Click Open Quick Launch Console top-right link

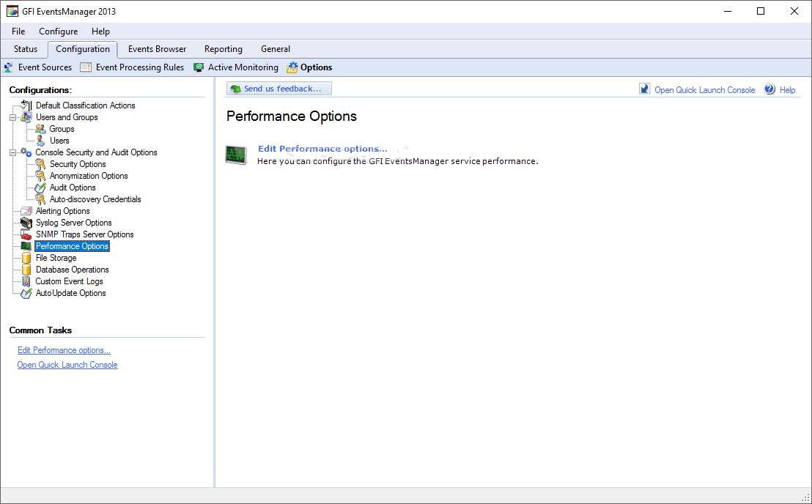click(705, 89)
